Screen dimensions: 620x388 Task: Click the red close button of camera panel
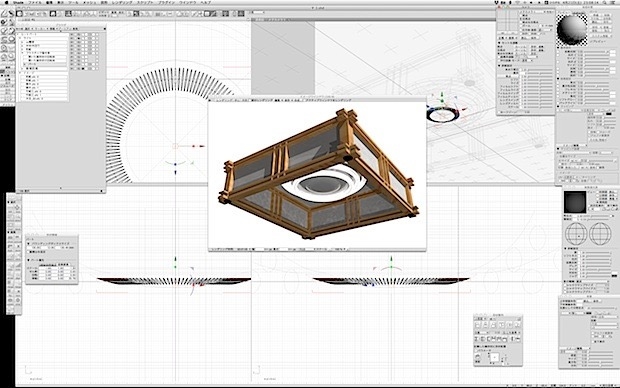click(499, 7)
